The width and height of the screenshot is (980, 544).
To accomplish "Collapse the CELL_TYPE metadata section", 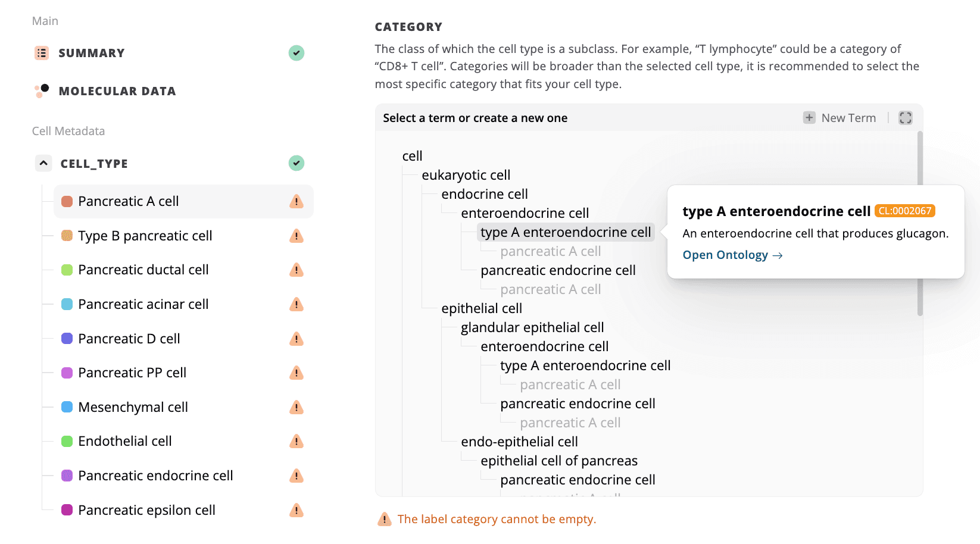I will tap(43, 162).
